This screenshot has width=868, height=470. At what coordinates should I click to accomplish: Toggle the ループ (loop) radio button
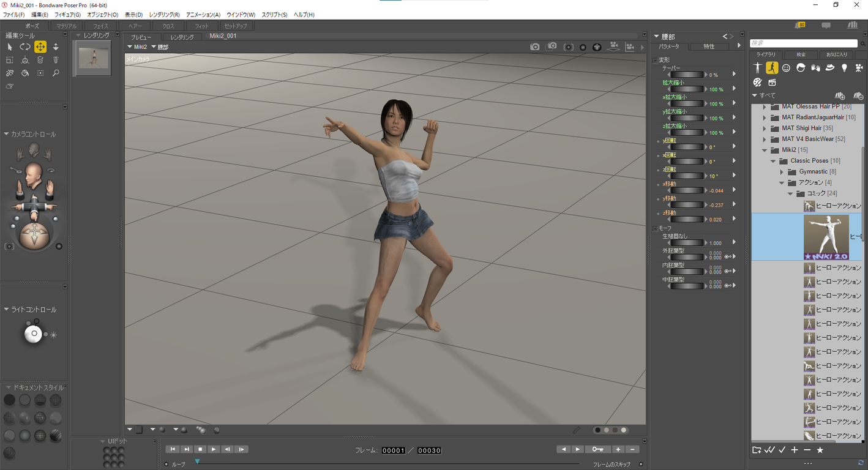coord(166,464)
